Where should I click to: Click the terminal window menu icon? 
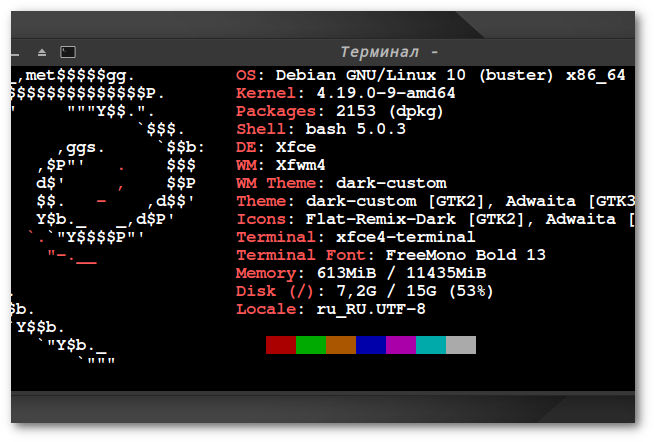coord(68,51)
